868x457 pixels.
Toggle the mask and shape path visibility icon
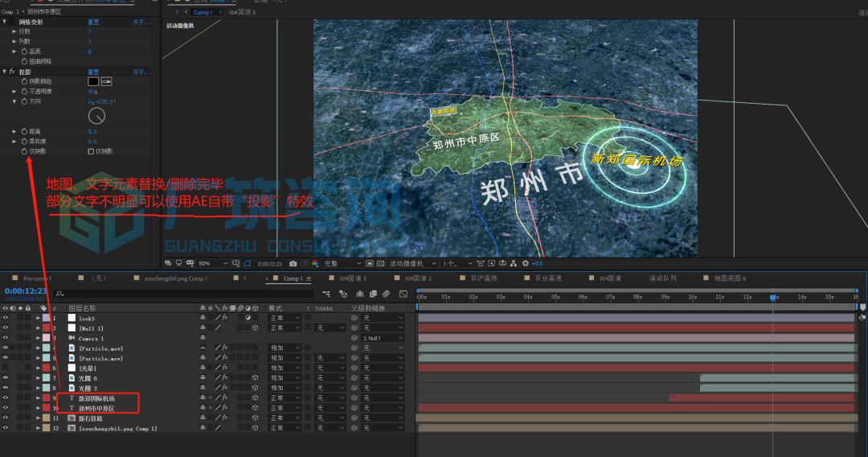[247, 263]
